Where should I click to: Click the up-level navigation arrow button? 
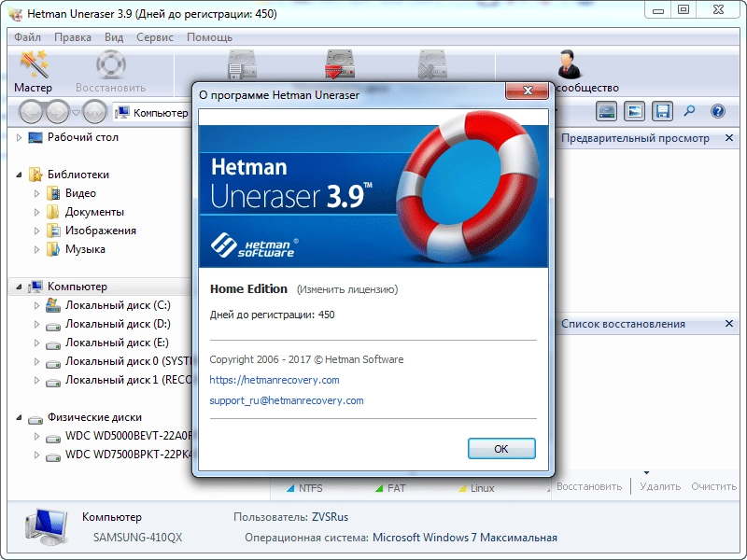click(x=95, y=112)
